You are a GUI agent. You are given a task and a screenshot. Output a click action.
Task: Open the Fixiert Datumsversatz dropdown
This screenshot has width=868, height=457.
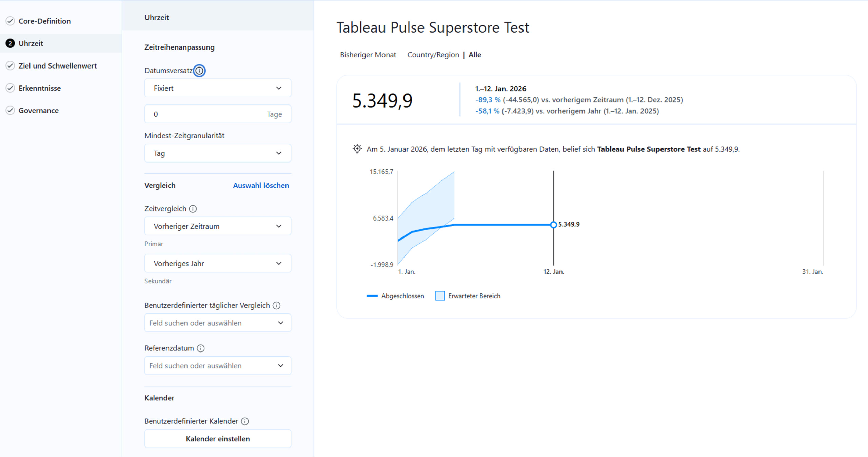point(218,88)
